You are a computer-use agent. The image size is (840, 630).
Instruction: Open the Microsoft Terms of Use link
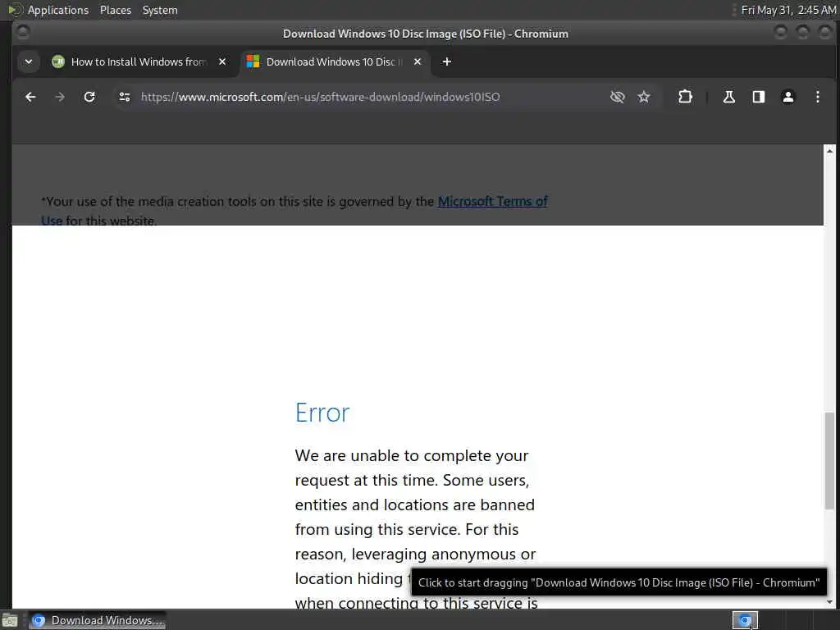(492, 202)
